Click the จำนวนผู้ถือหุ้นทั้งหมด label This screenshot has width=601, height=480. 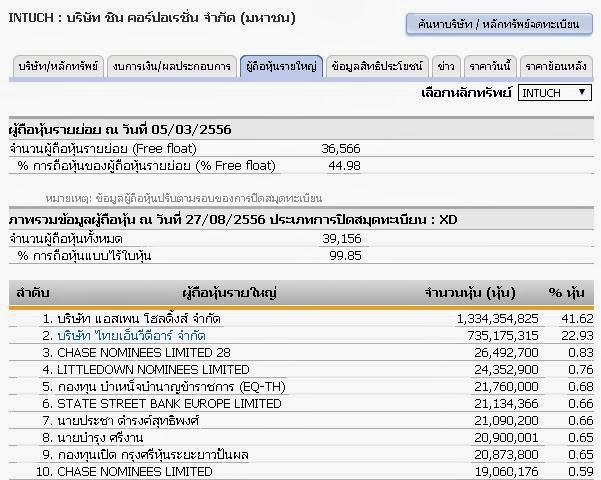[x=66, y=239]
